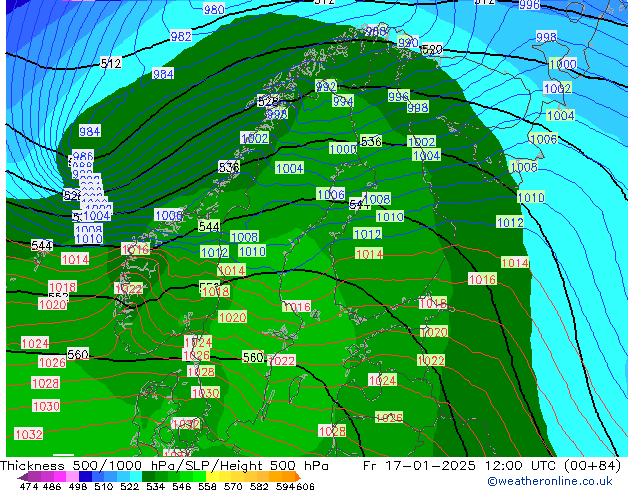Click the legend value '558'
Viewport: 634px width, 490px height.
click(x=207, y=486)
